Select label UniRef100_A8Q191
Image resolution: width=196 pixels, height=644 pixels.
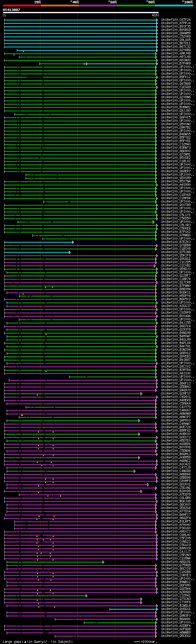coord(176,562)
